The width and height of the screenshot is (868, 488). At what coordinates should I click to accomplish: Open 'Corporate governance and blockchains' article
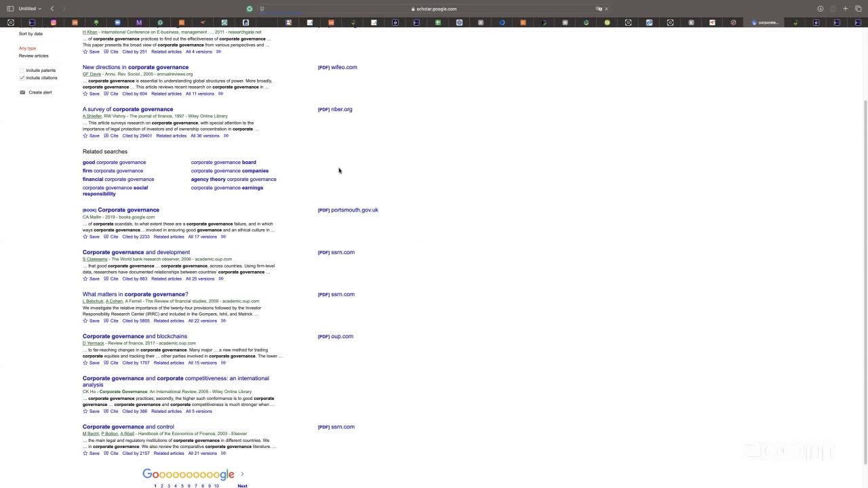[x=135, y=336]
